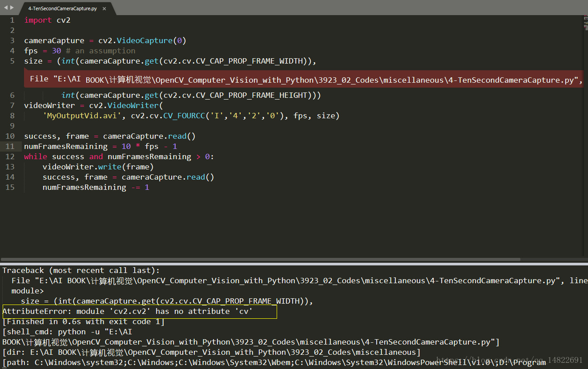The height and width of the screenshot is (369, 588).
Task: Click the '[shell_cmd: python -u' output line
Action: point(67,332)
